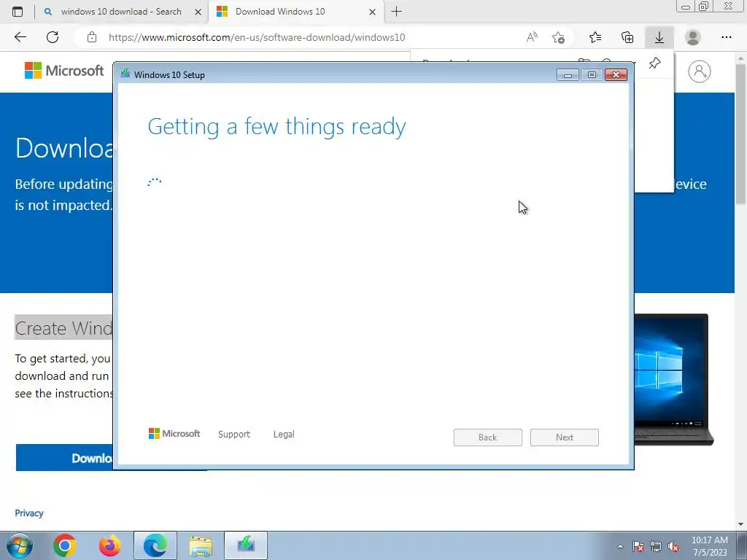Viewport: 747px width, 560px height.
Task: Click the Privacy link on the page
Action: click(29, 513)
